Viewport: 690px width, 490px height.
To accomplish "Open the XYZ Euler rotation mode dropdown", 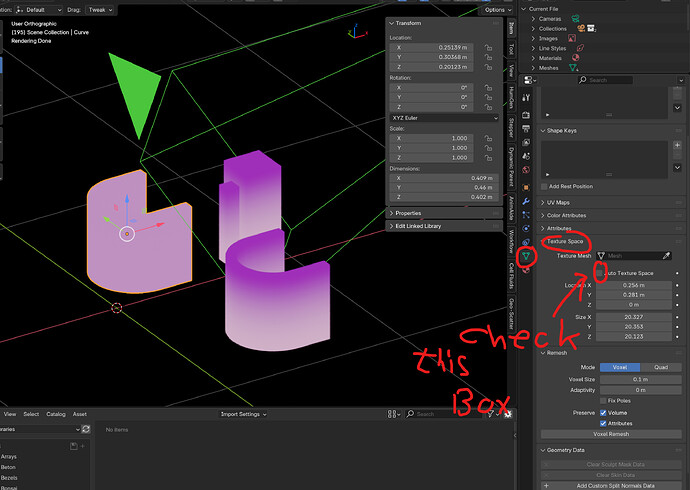I will [x=444, y=118].
